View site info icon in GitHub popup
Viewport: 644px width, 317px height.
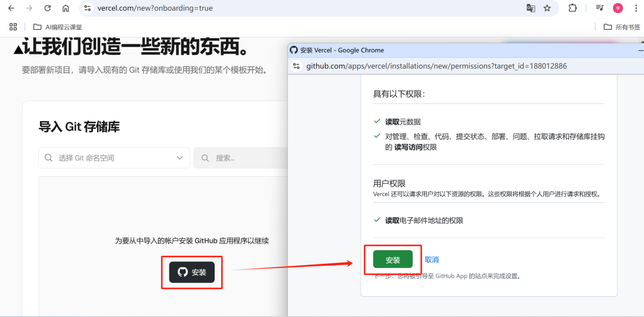coord(296,66)
